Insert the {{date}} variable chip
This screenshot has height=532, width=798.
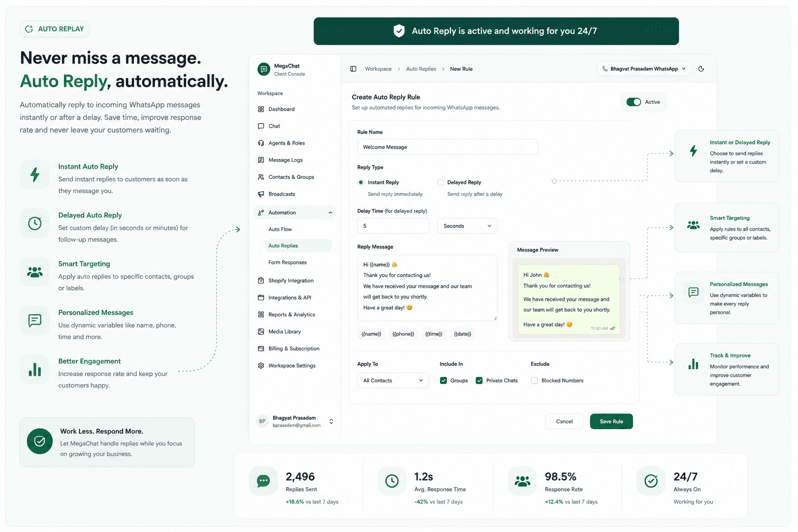click(462, 334)
